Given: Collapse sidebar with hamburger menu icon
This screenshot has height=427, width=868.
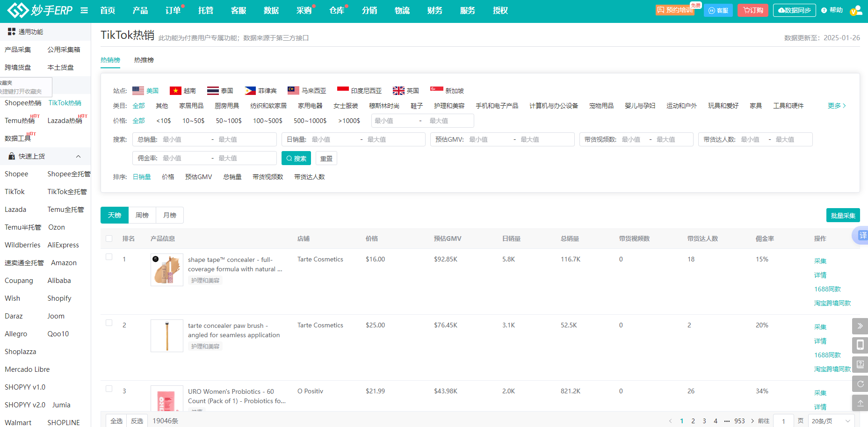Looking at the screenshot, I should [x=84, y=10].
